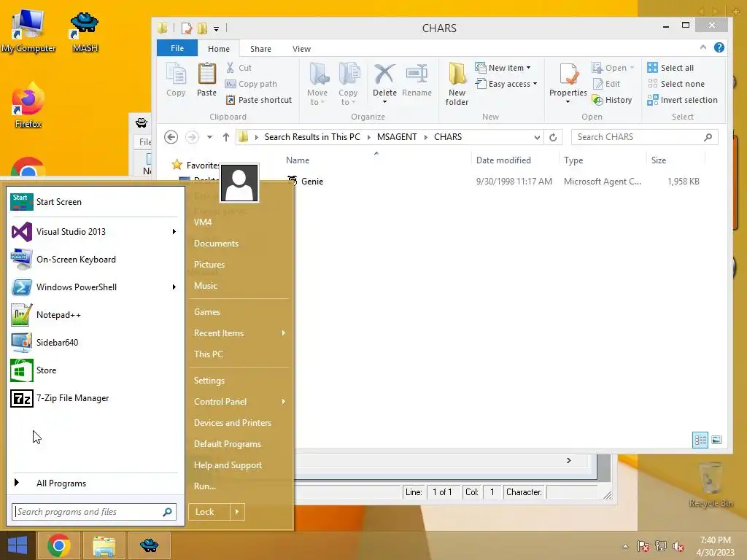The image size is (747, 560).
Task: Select the Home ribbon tab
Action: pyautogui.click(x=219, y=49)
